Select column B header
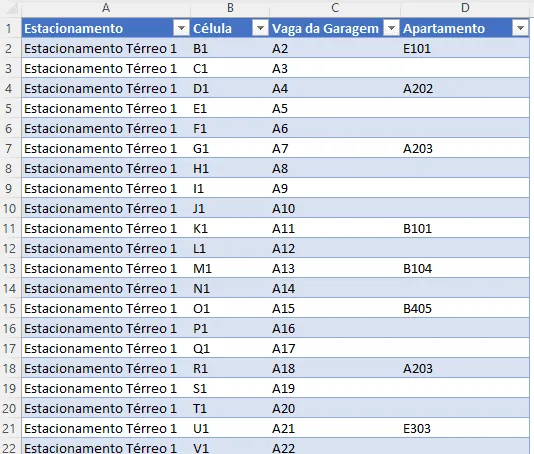The height and width of the screenshot is (454, 534). 230,8
